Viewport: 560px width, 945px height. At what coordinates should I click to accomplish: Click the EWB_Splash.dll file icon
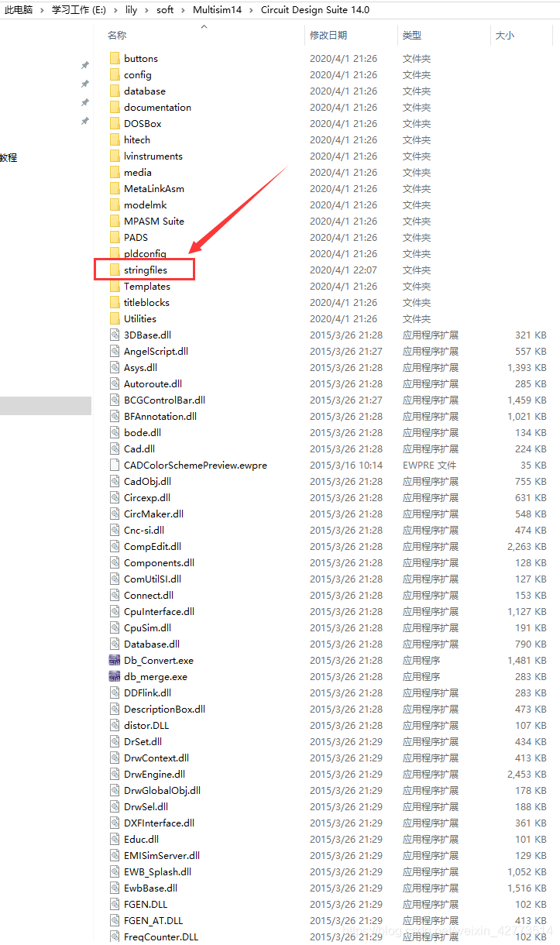[115, 871]
